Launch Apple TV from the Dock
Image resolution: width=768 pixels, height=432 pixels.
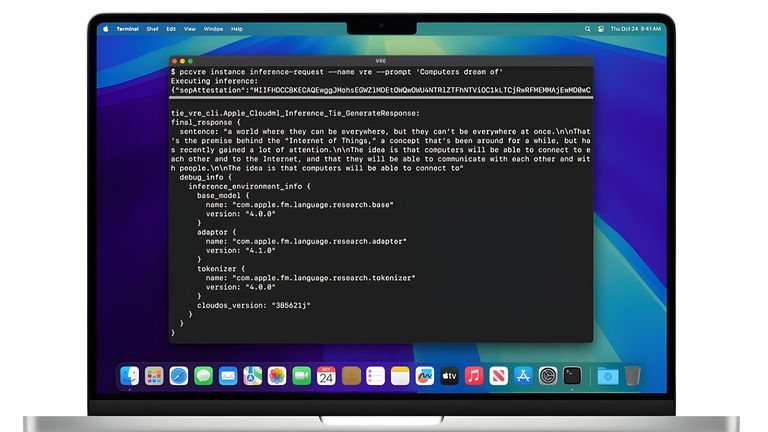point(449,376)
